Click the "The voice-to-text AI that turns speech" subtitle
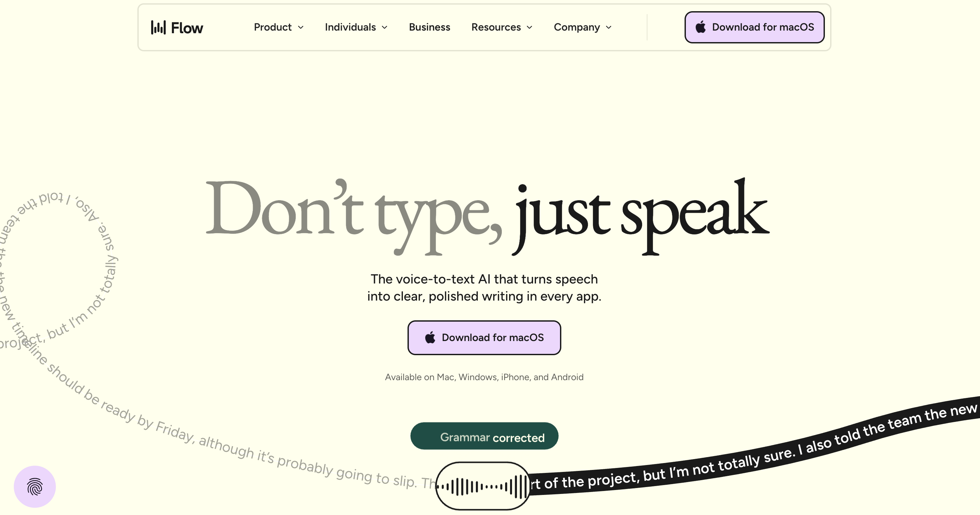Screen dimensions: 980x515 point(484,279)
